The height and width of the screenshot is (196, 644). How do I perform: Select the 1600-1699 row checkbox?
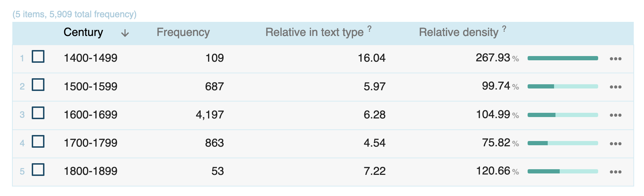point(38,113)
